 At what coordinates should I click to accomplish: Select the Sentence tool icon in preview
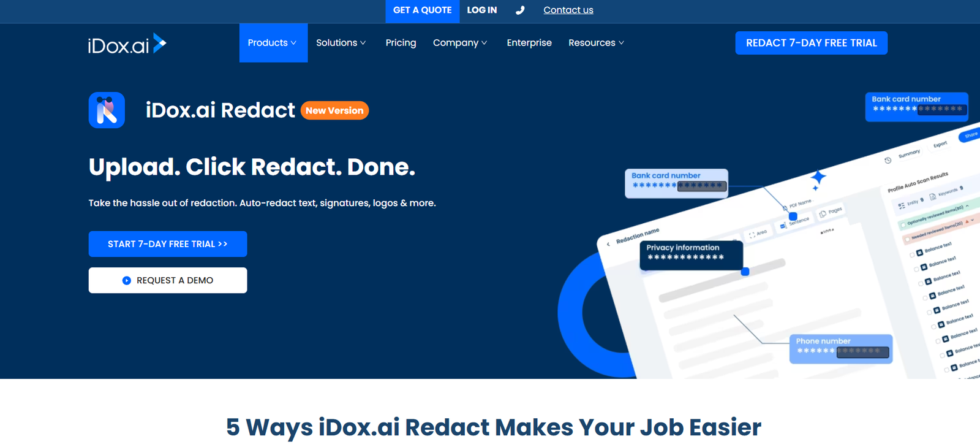tap(783, 226)
